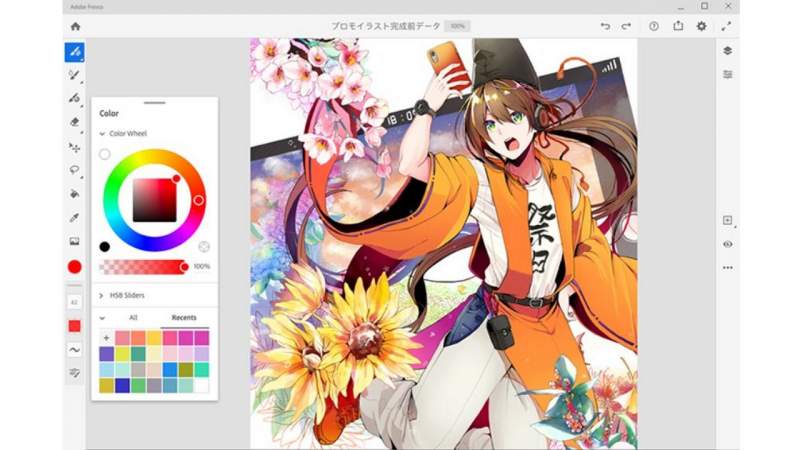Select the Live Brush tool
Viewport: 800px width, 450px height.
coord(74,75)
